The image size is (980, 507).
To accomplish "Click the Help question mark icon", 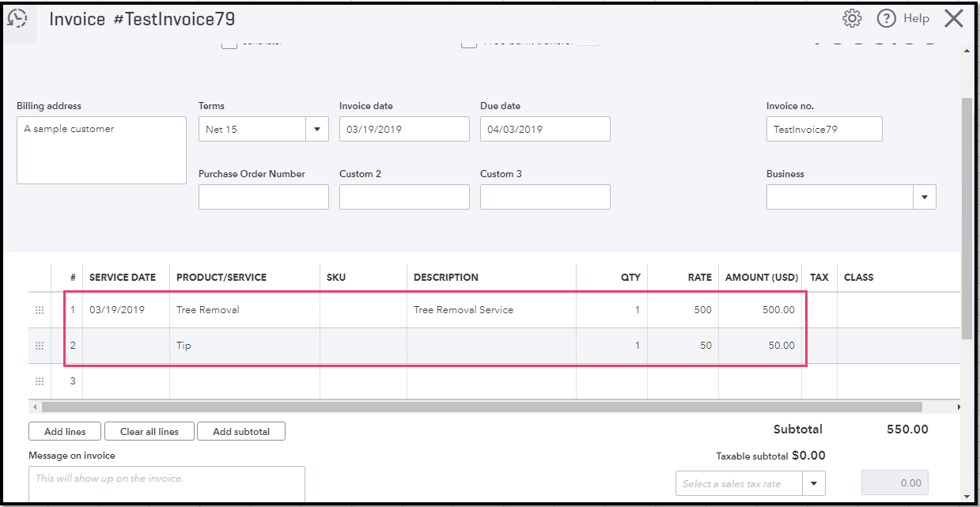I will (886, 18).
